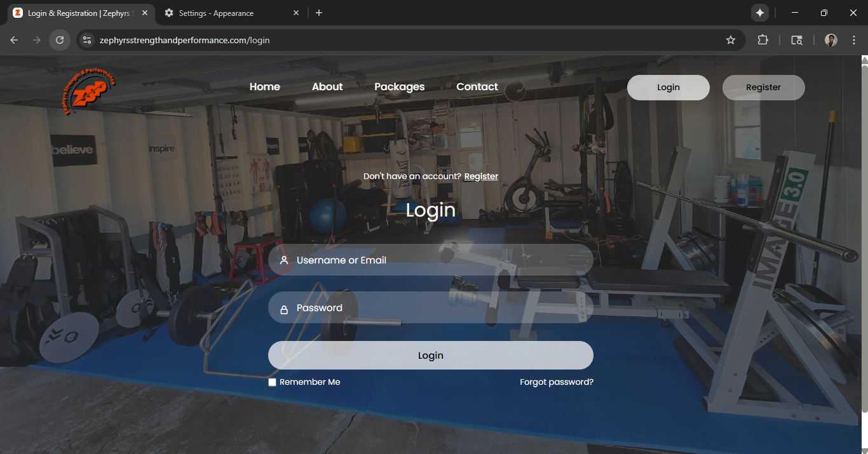Viewport: 868px width, 454px height.
Task: Click the person icon in the username field
Action: click(283, 260)
